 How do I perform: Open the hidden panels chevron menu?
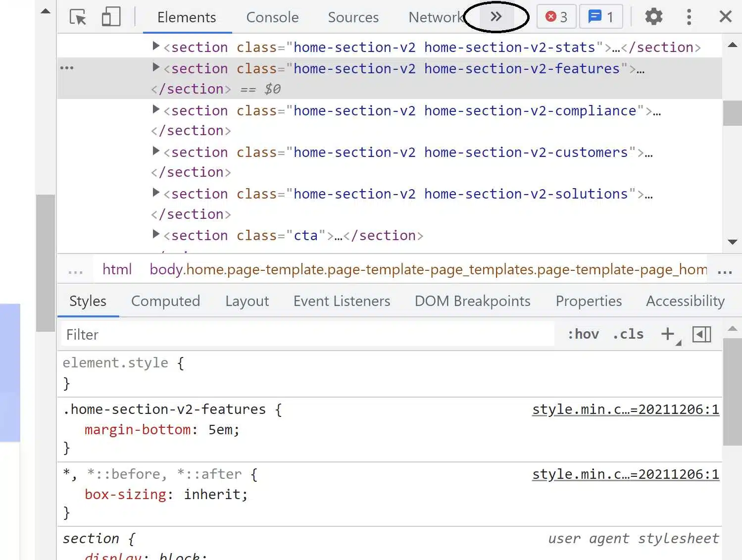coord(495,16)
